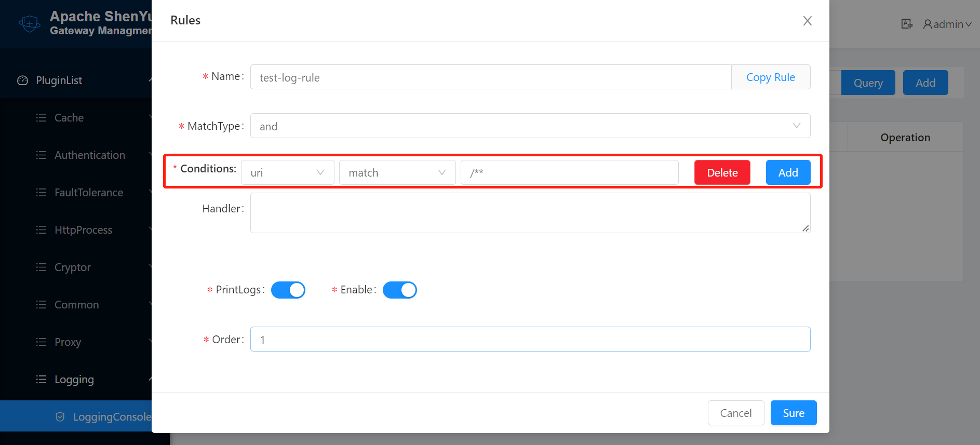The height and width of the screenshot is (445, 980).
Task: Expand the uri condition parameter dropdown
Action: pos(287,173)
